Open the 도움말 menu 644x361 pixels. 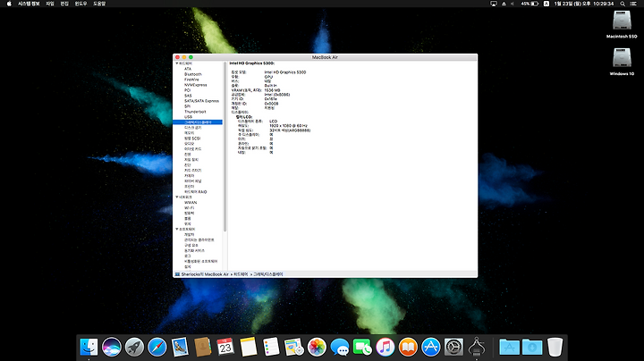(99, 4)
